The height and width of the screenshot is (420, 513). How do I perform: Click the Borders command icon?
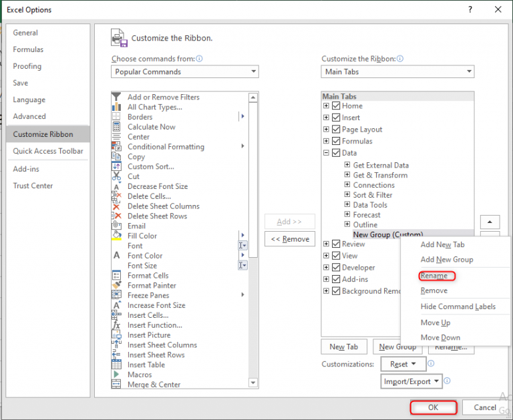[x=116, y=117]
